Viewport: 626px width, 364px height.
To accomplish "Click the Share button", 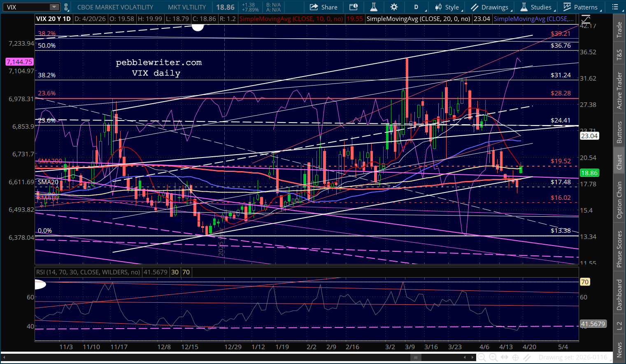I will [323, 7].
